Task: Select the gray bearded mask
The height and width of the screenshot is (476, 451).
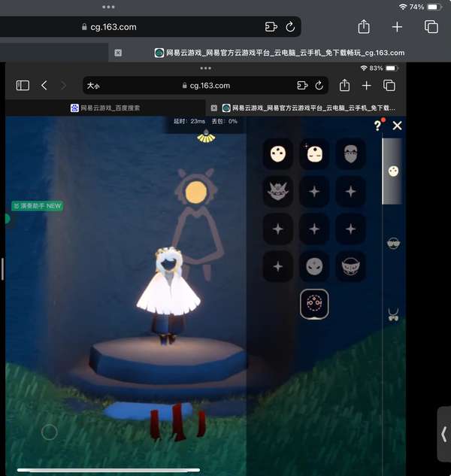Action: (x=350, y=154)
